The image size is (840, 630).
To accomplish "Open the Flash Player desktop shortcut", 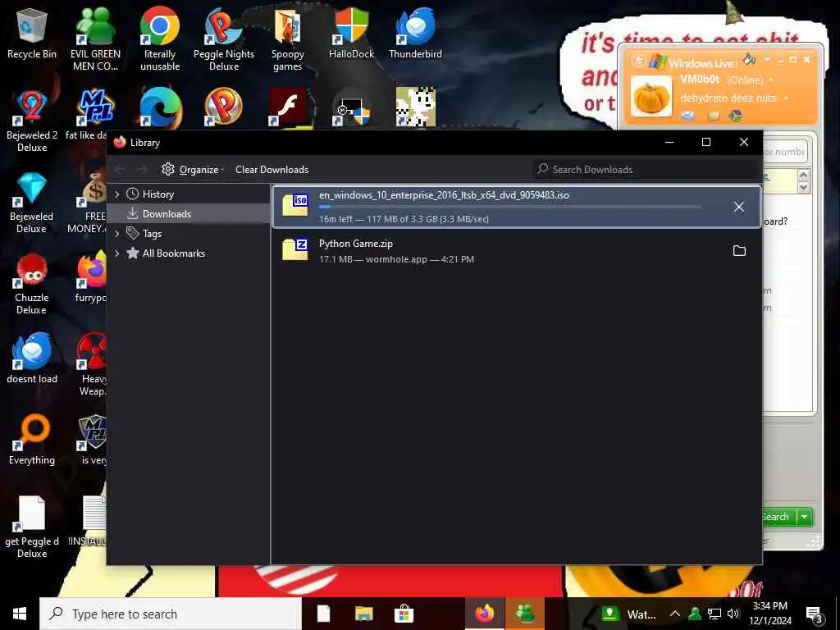I will point(288,107).
